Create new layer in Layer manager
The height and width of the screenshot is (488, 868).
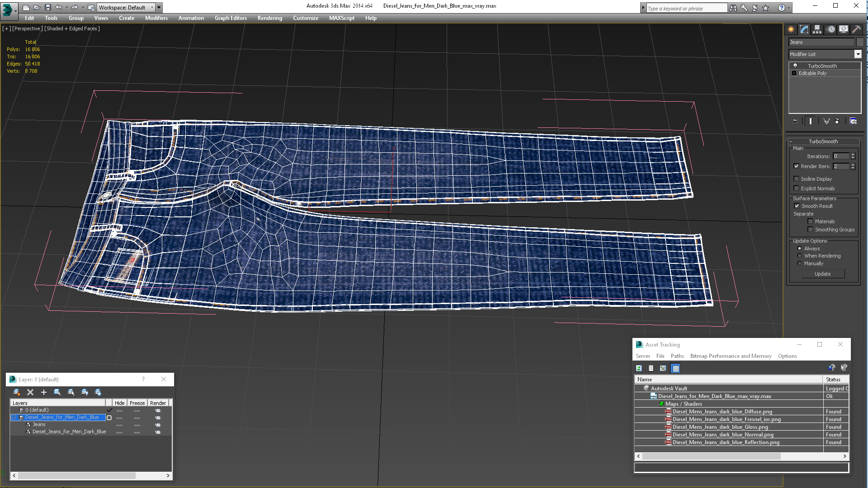coord(17,392)
